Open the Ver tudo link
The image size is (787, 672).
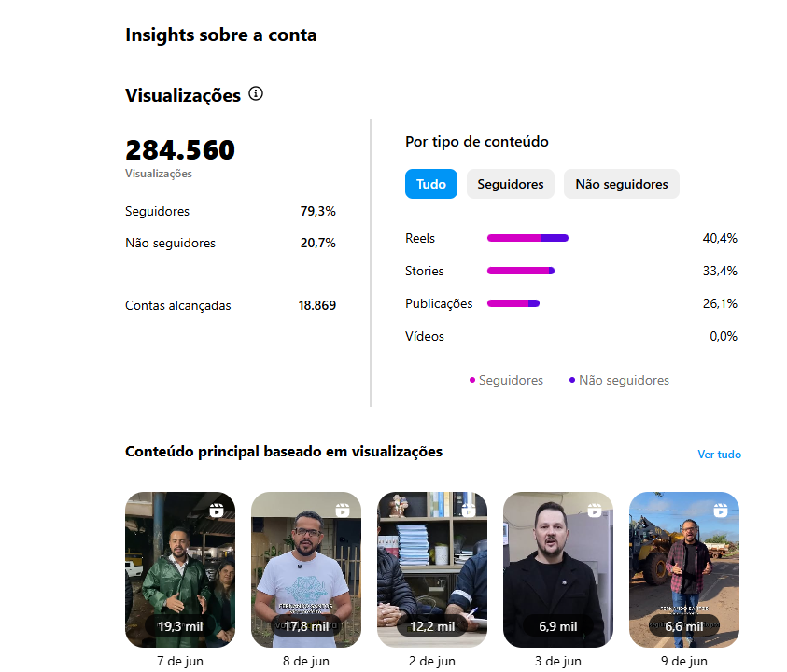click(719, 455)
